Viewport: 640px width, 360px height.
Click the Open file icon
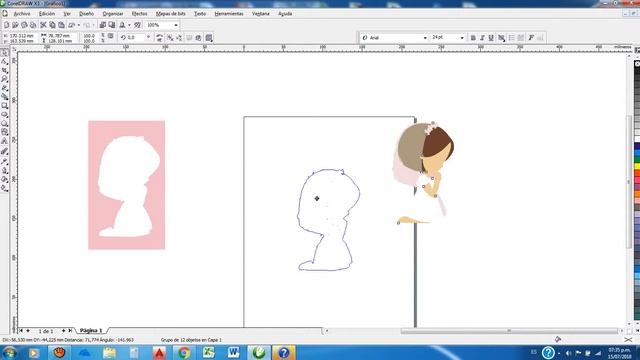pos(15,25)
